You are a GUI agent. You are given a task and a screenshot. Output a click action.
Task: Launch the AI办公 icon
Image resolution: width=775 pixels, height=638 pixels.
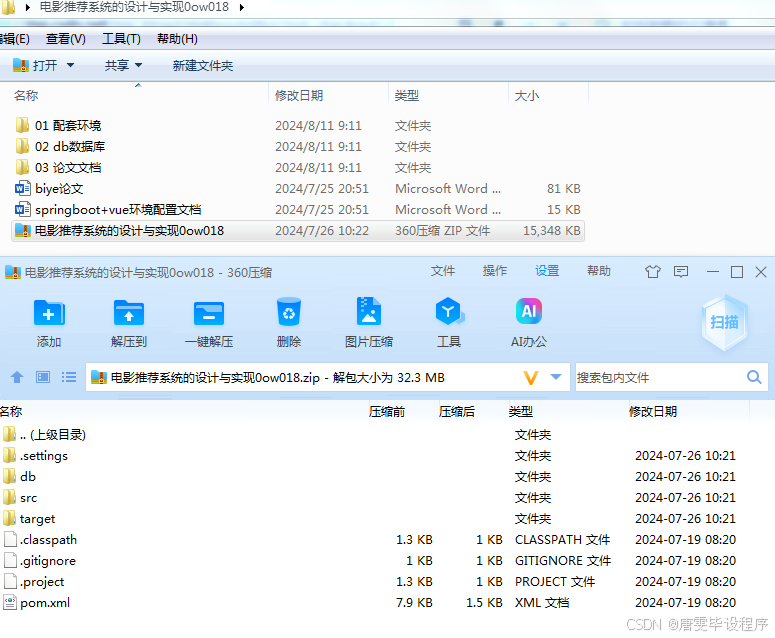[x=529, y=311]
